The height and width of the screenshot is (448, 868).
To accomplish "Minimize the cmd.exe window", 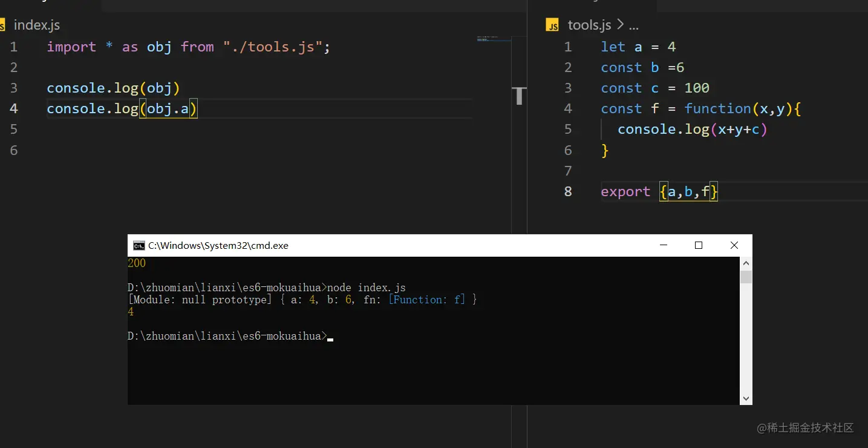I will click(x=664, y=245).
